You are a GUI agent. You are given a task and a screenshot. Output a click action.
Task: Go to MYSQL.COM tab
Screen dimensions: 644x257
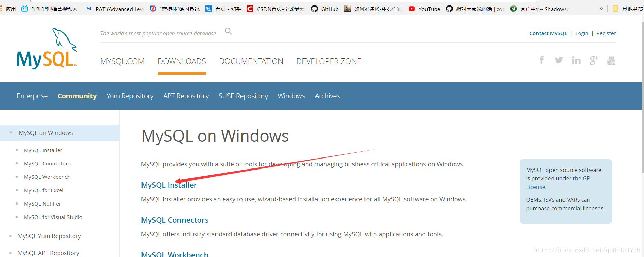(x=122, y=61)
